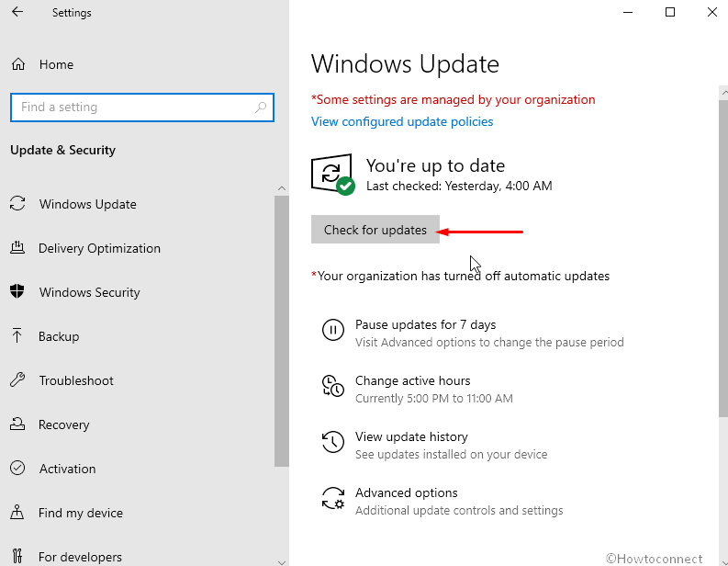The image size is (728, 566).
Task: Open the Backup settings page
Action: (59, 336)
